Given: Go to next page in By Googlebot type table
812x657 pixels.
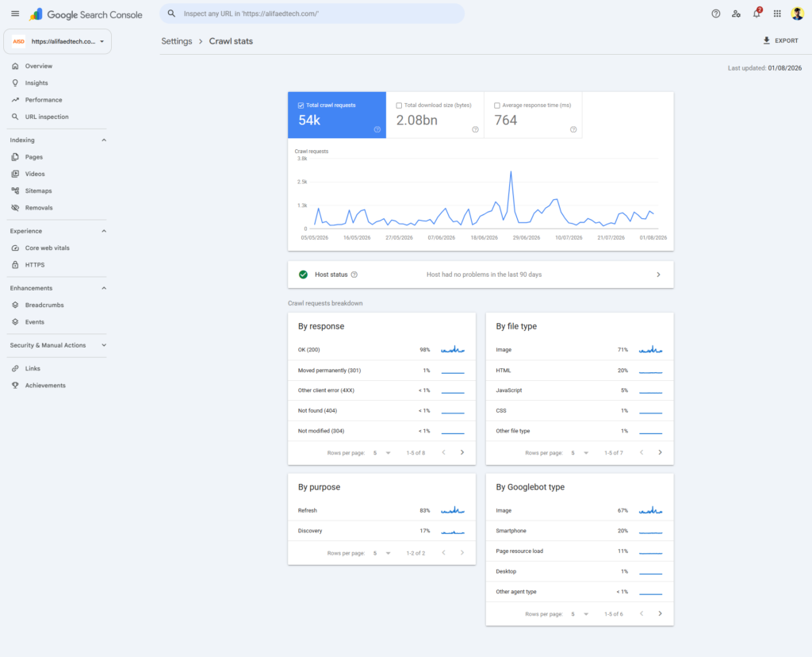Looking at the screenshot, I should point(660,613).
